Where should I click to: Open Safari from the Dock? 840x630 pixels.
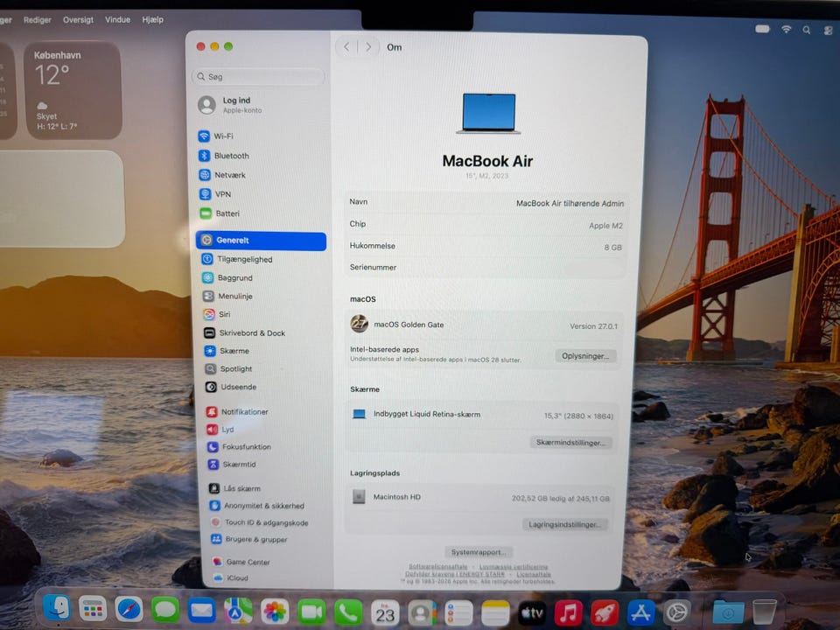(x=129, y=610)
